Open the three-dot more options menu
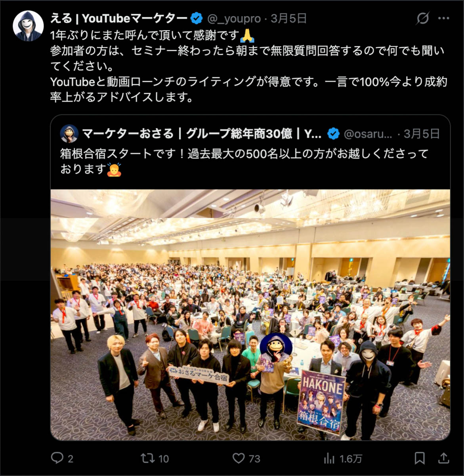This screenshot has width=464, height=476. (x=444, y=18)
